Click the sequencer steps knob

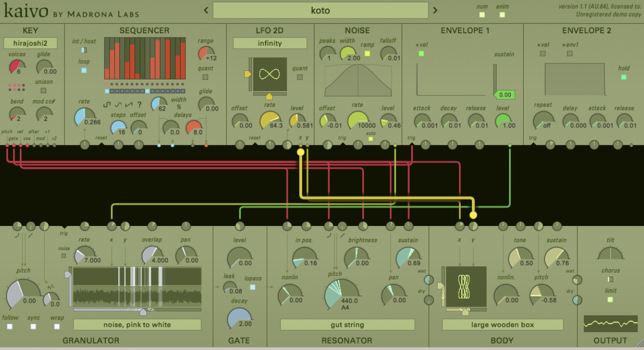(x=118, y=128)
